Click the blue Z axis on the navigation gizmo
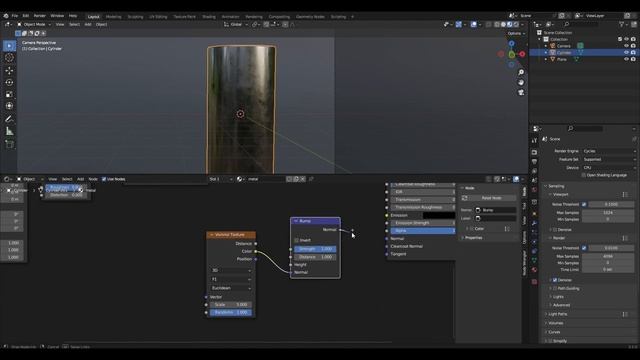The width and height of the screenshot is (640, 360). tap(511, 43)
